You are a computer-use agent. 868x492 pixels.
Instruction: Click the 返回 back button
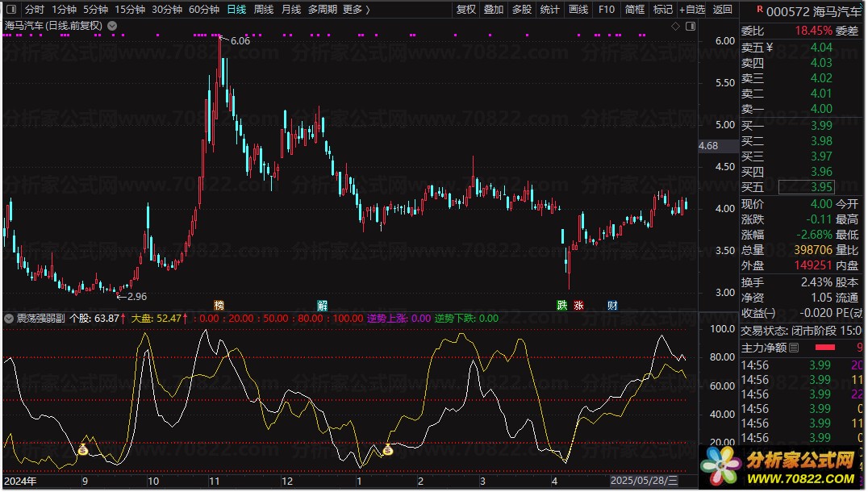723,10
